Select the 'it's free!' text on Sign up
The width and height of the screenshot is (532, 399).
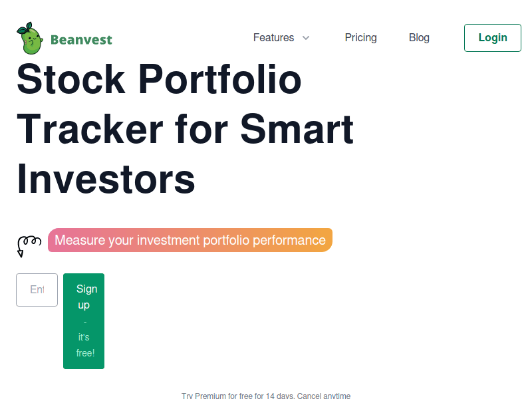85,345
